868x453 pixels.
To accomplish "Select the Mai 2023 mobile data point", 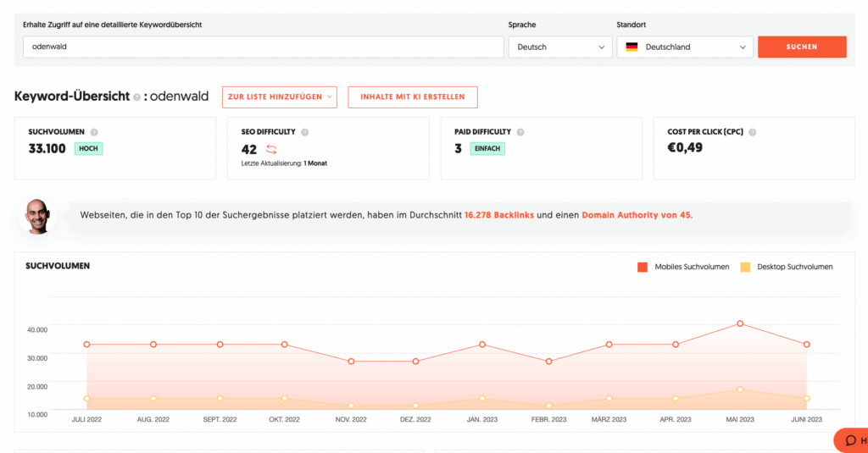I will coord(740,323).
